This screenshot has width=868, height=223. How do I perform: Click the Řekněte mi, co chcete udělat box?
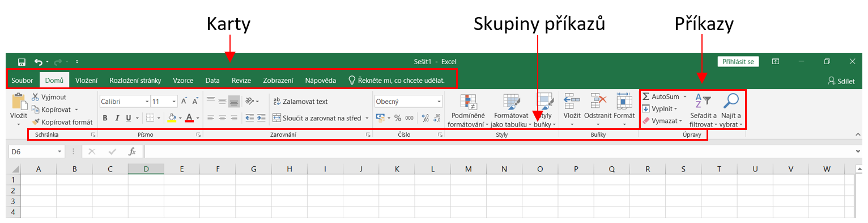pos(396,81)
